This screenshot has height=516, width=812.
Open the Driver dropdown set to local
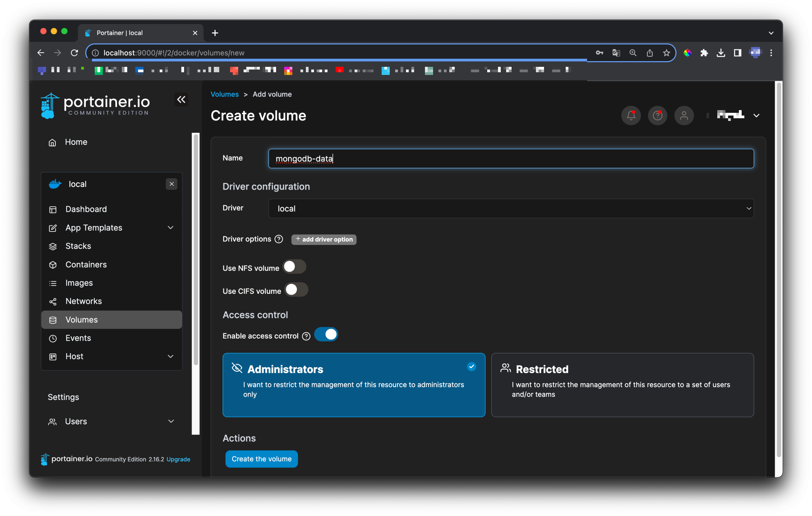(x=510, y=209)
